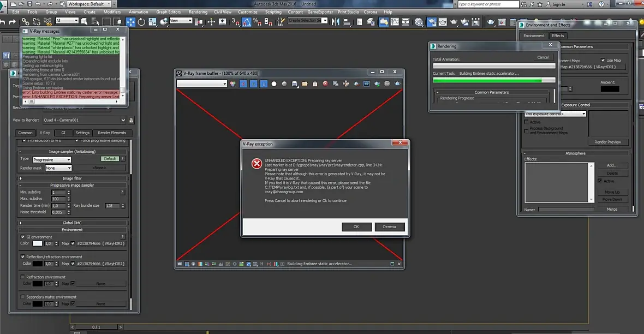The width and height of the screenshot is (644, 334).
Task: Click the Noise threshold input field
Action: tap(57, 212)
